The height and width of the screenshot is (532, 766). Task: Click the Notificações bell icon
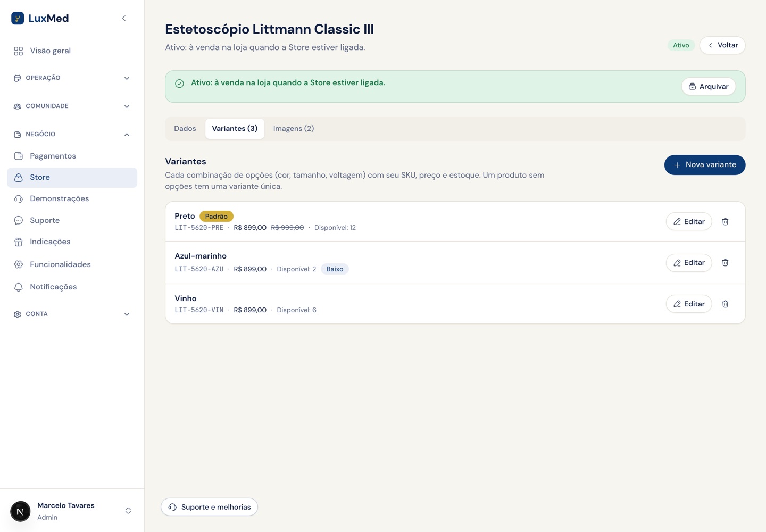pyautogui.click(x=19, y=287)
